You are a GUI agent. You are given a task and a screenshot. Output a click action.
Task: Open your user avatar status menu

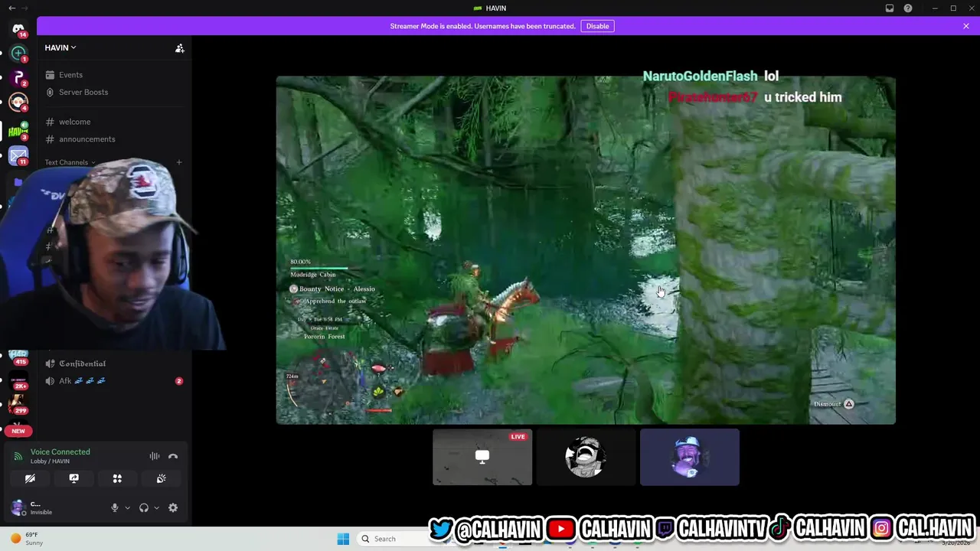point(18,507)
